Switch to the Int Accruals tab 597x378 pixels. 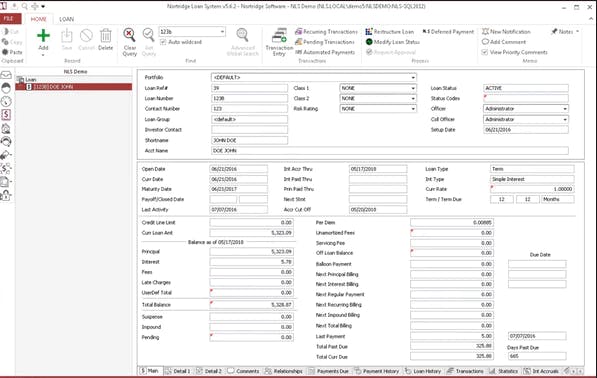541,371
